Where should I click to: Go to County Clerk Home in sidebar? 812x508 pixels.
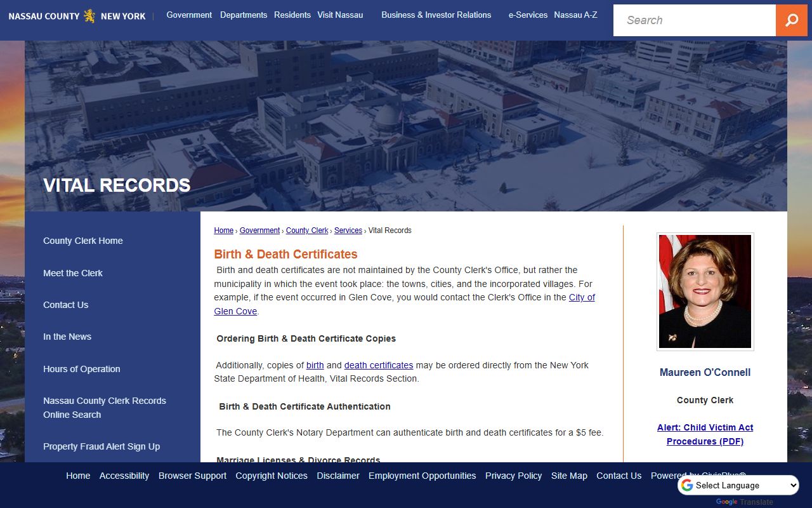point(83,241)
